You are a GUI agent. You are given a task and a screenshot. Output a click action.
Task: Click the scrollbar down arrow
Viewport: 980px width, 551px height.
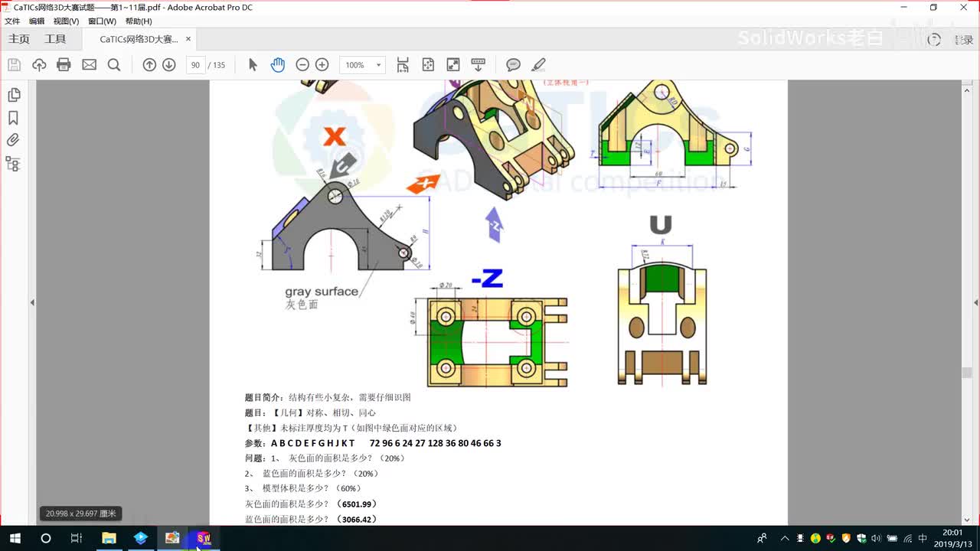coord(966,520)
